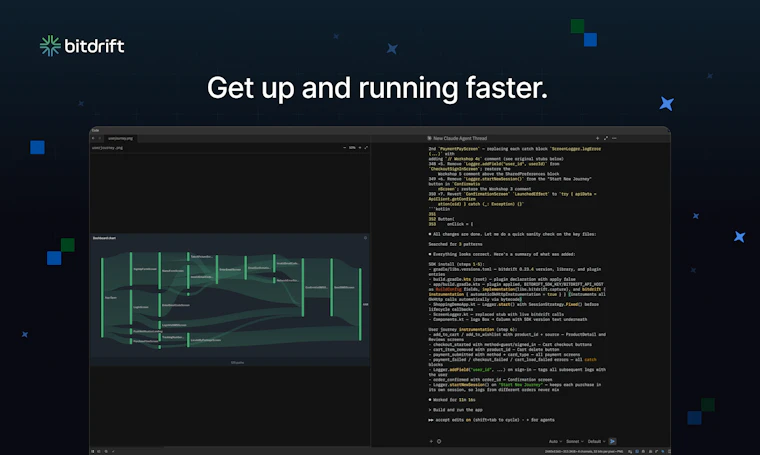Viewport: 760px width, 455px height.
Task: Click the circular icon beside the add-context plus
Action: pos(439,441)
